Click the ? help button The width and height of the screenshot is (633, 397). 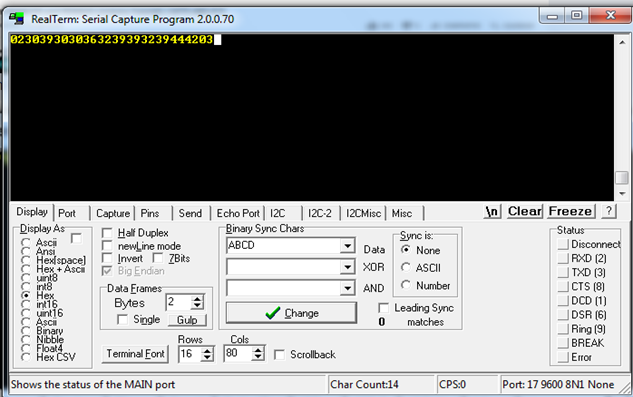[x=609, y=211]
